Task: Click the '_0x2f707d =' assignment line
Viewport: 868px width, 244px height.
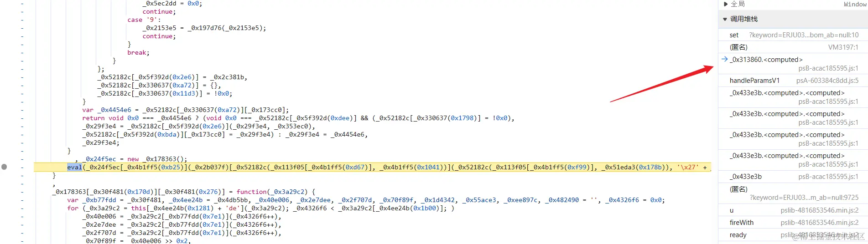Action: (x=182, y=233)
